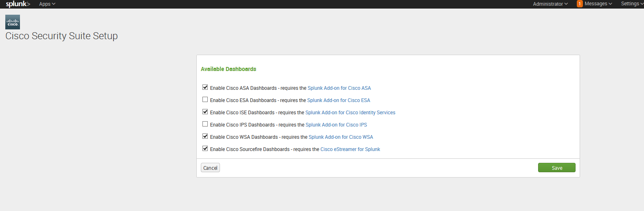644x211 pixels.
Task: Click the green Save button
Action: [557, 168]
